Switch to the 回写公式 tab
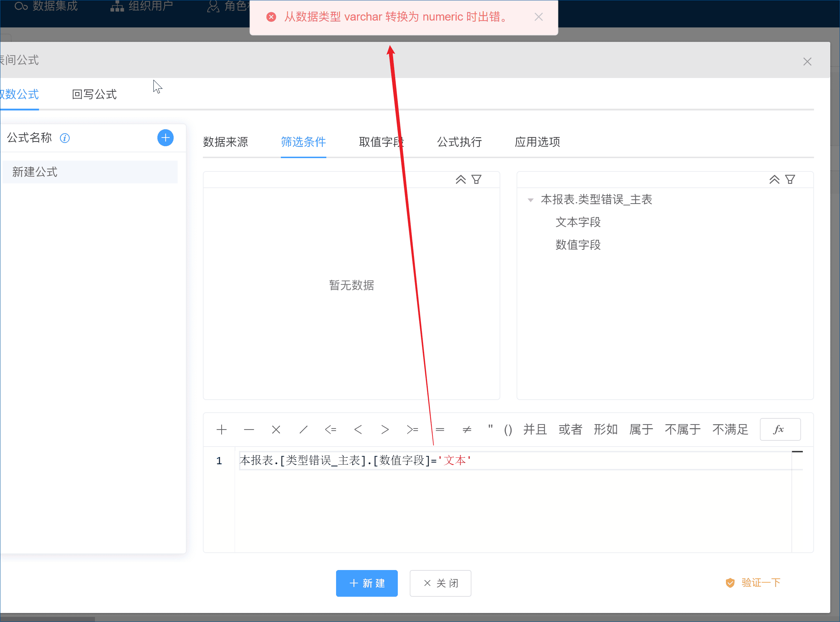Image resolution: width=840 pixels, height=622 pixels. point(94,94)
